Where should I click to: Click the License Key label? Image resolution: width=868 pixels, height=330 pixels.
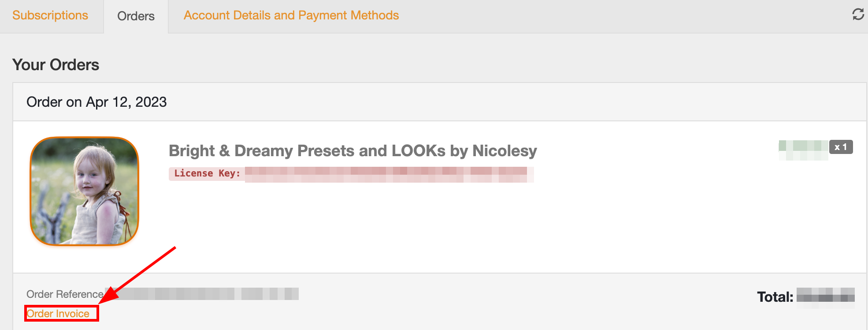[207, 173]
